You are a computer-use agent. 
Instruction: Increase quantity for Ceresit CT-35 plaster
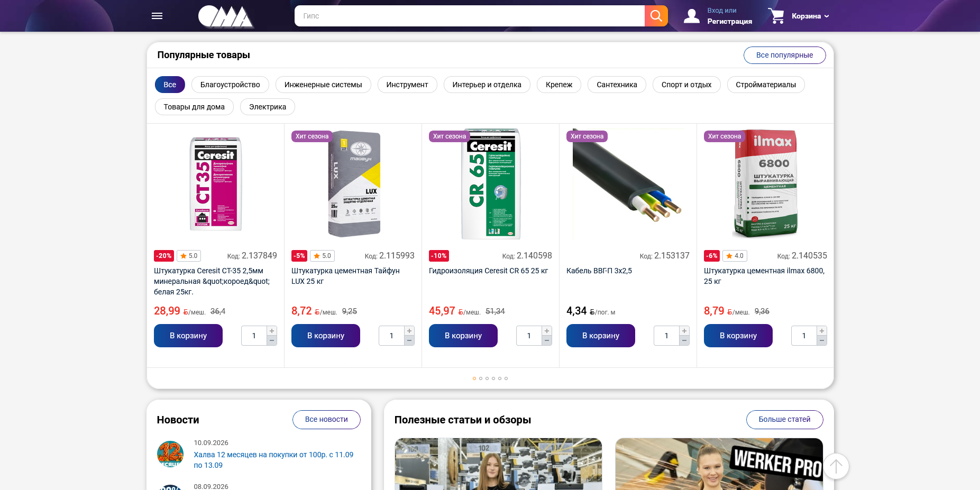[x=272, y=331]
